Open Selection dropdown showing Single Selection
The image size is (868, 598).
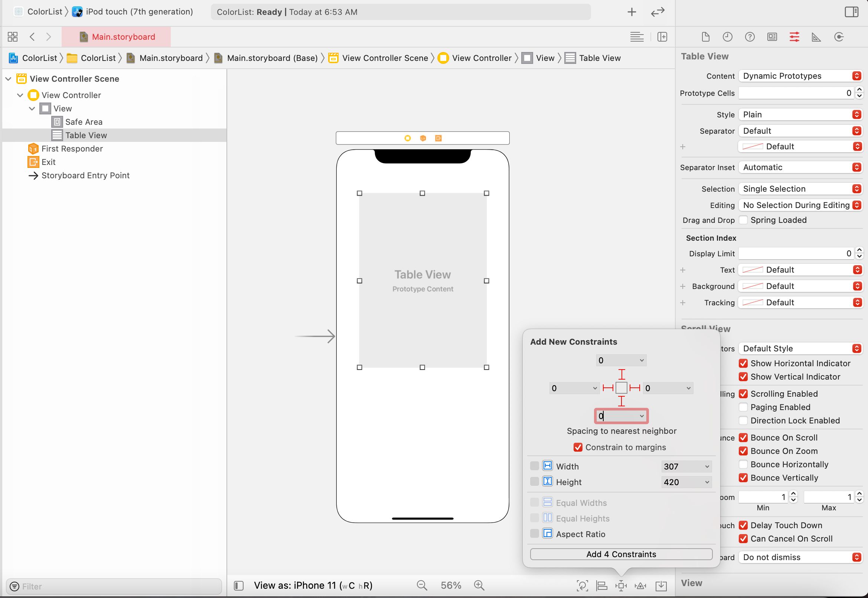[800, 189]
